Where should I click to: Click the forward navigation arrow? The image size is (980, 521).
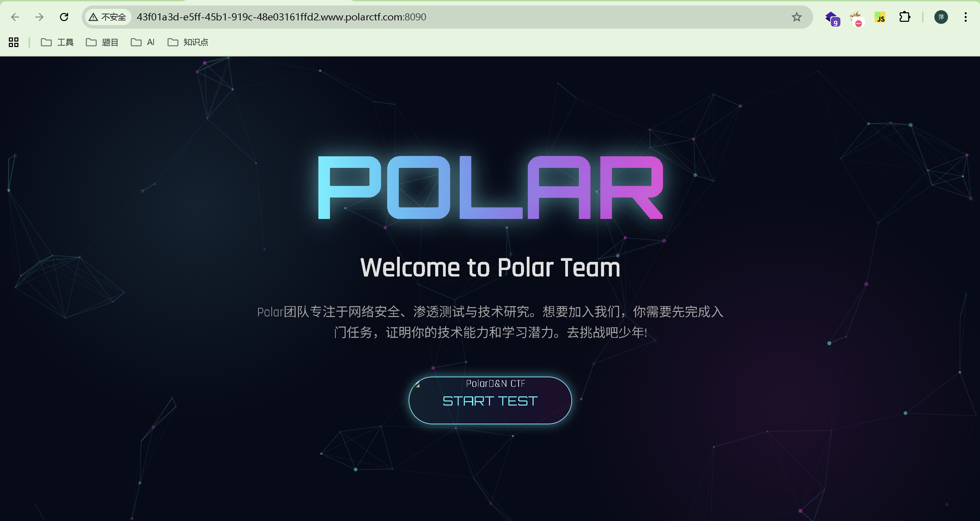(39, 17)
